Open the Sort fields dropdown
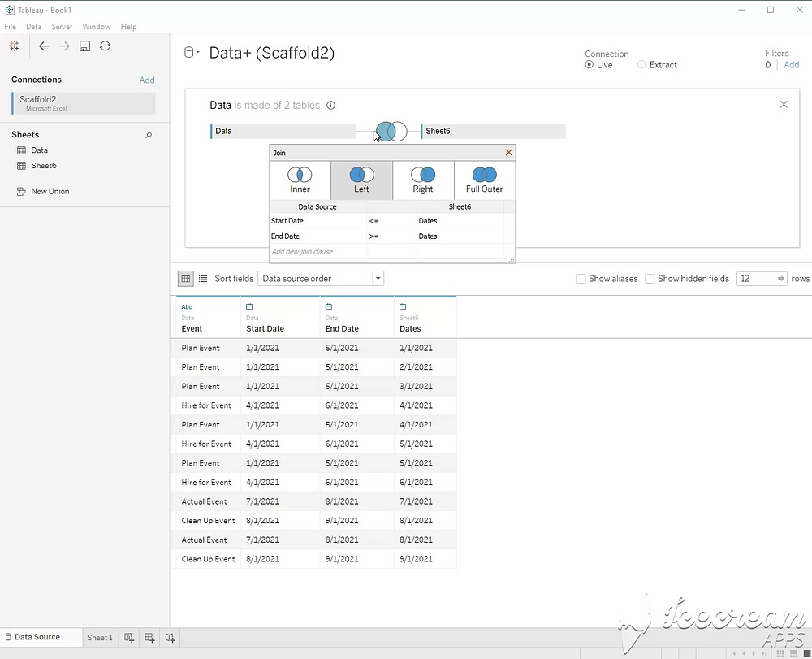Image resolution: width=812 pixels, height=659 pixels. pyautogui.click(x=321, y=279)
